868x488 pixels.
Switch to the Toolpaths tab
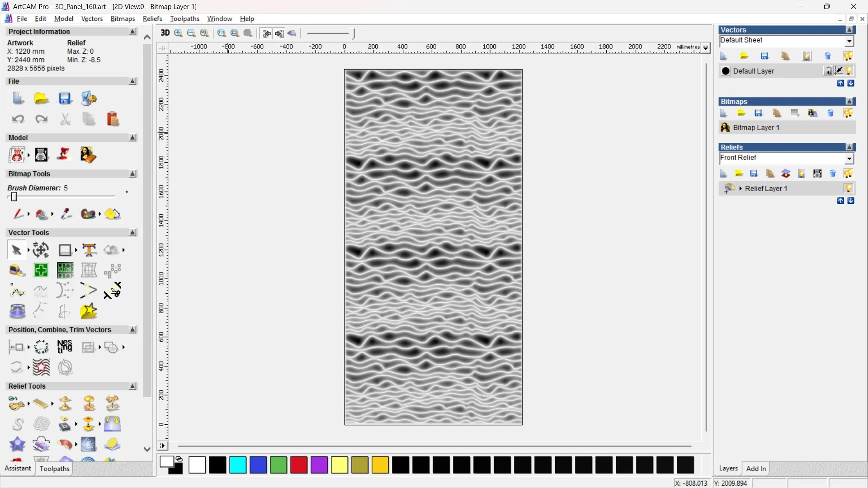click(x=54, y=469)
